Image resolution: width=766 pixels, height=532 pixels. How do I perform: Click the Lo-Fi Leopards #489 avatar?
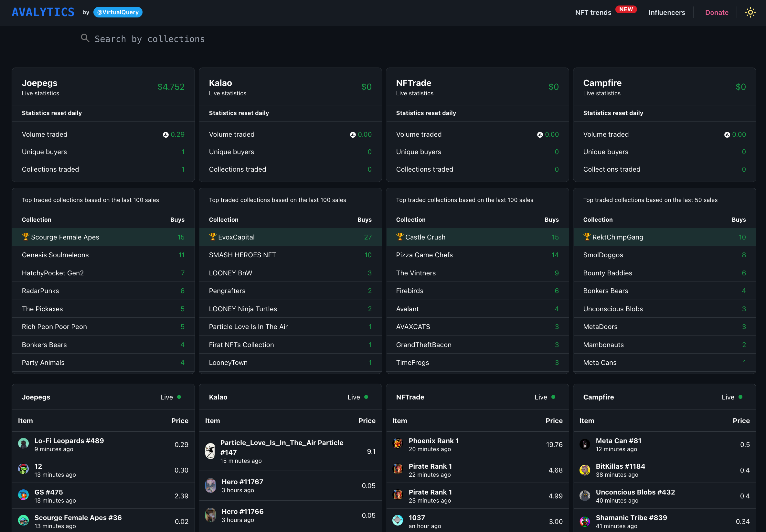(23, 444)
